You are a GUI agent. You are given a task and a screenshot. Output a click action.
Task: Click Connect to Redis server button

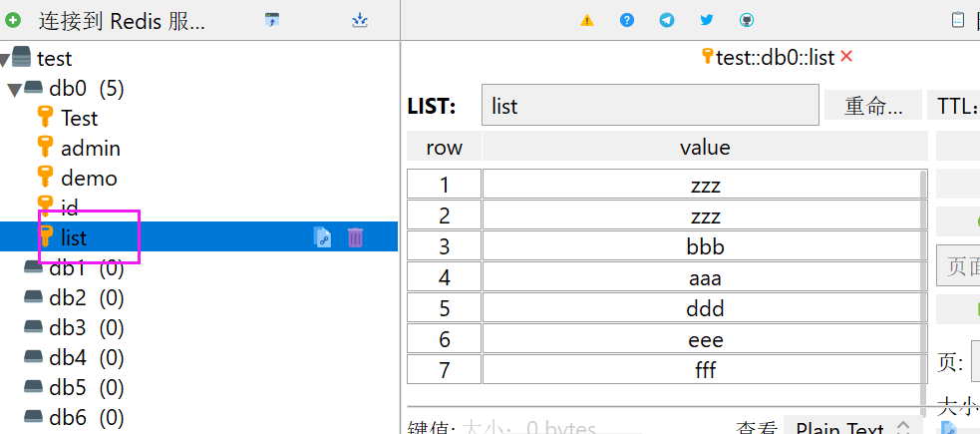click(x=122, y=21)
